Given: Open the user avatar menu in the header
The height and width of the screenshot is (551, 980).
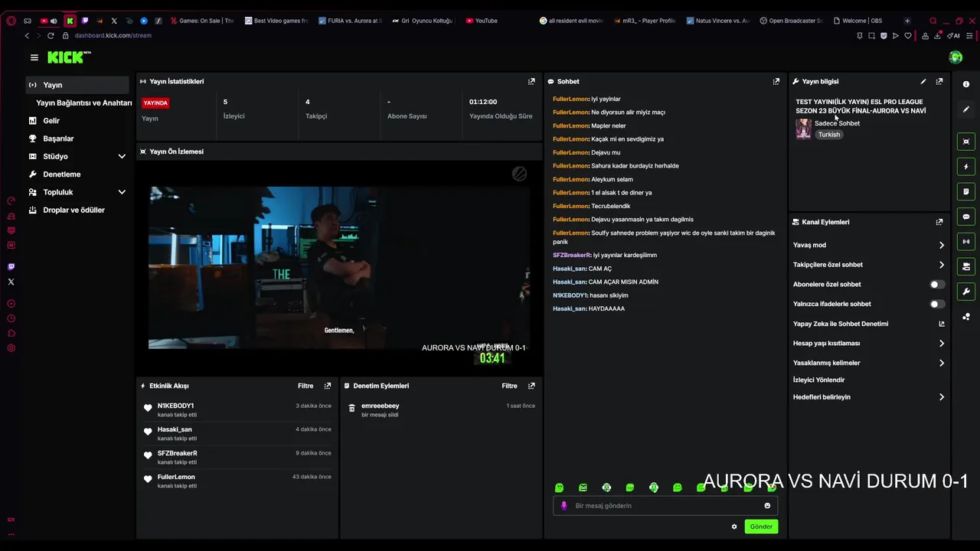Looking at the screenshot, I should (955, 57).
